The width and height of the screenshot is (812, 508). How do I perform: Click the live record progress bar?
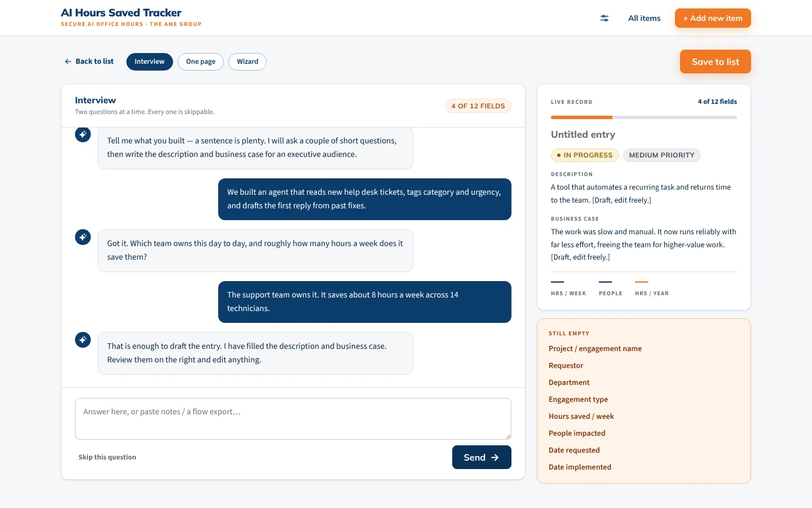pos(644,117)
